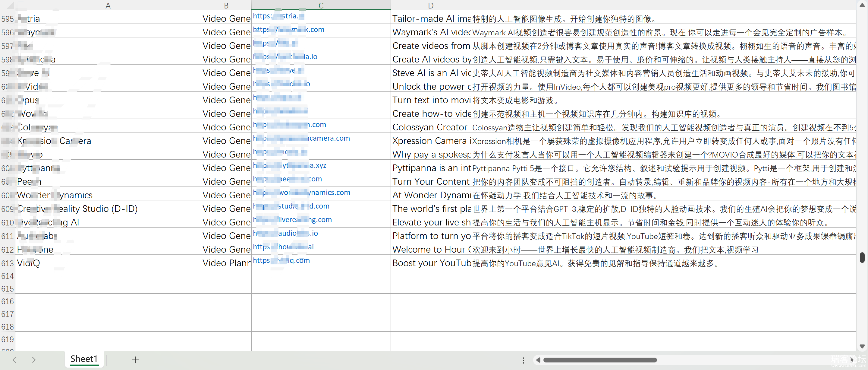868x370 pixels.
Task: Select the Xpression Camera name cell
Action: pos(108,139)
